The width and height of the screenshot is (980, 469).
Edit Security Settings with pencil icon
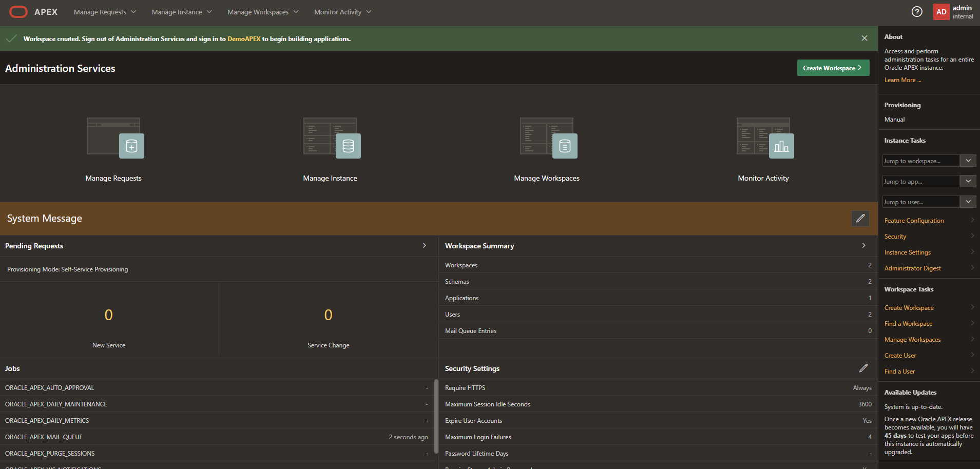coord(863,368)
